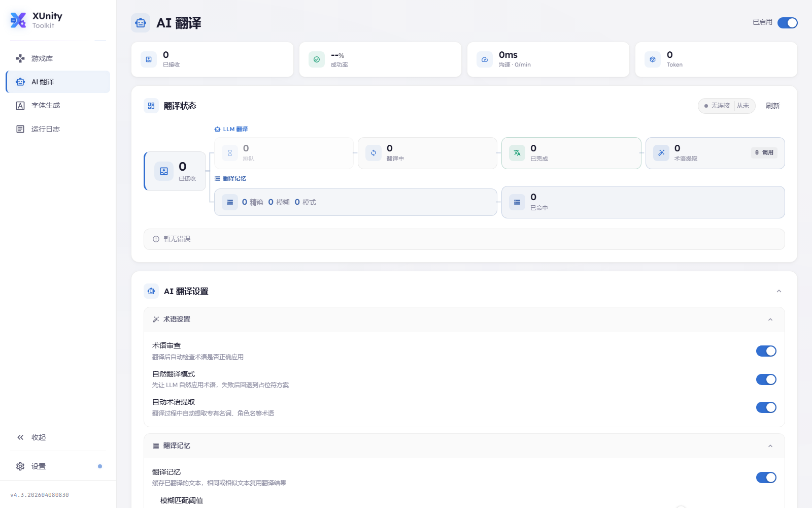
Task: Click the 模糊匹配阈值 label
Action: [182, 500]
